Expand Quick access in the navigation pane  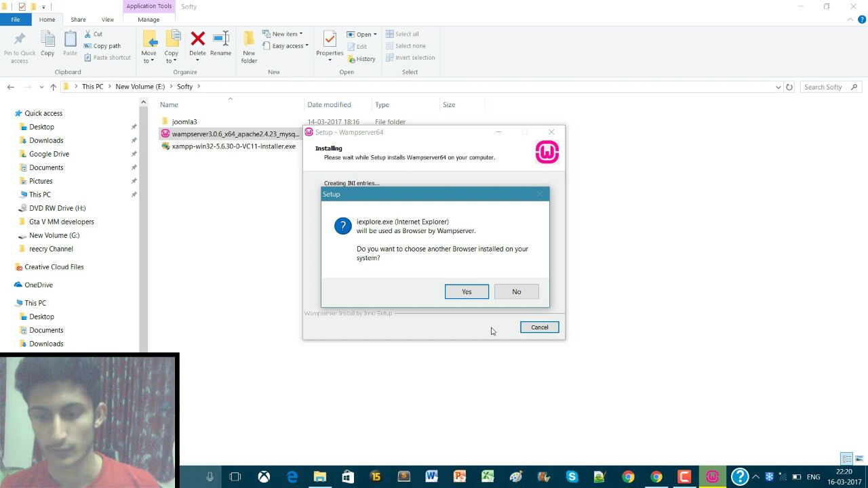(43, 113)
